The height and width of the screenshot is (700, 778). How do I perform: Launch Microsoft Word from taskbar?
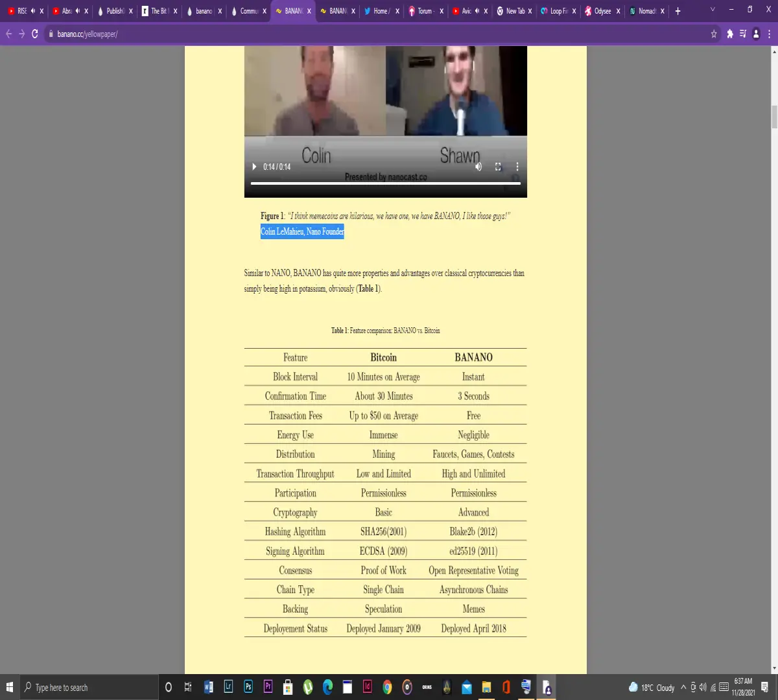208,687
